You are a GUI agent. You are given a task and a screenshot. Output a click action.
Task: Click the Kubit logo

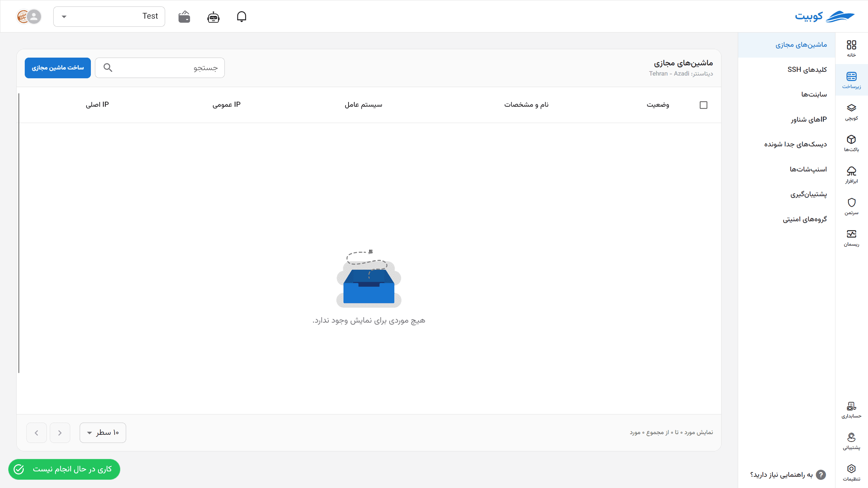(825, 16)
